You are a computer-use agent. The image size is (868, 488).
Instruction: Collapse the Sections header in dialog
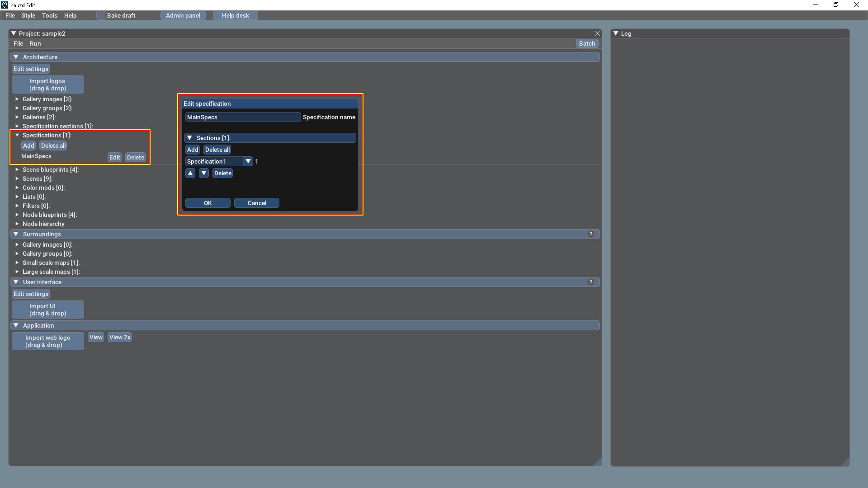(x=189, y=138)
